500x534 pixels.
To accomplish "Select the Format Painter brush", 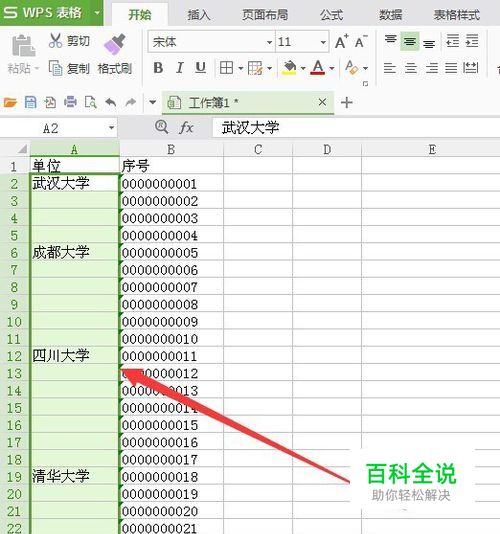I will pos(115,44).
